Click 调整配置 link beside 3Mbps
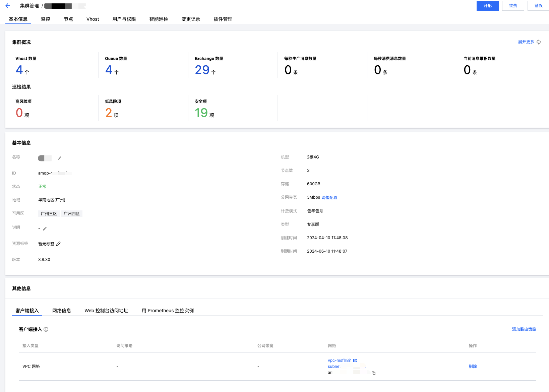The image size is (549, 392). (329, 198)
